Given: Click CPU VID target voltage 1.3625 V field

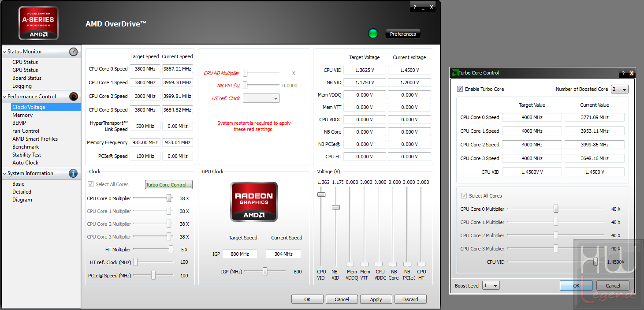Looking at the screenshot, I should point(365,70).
